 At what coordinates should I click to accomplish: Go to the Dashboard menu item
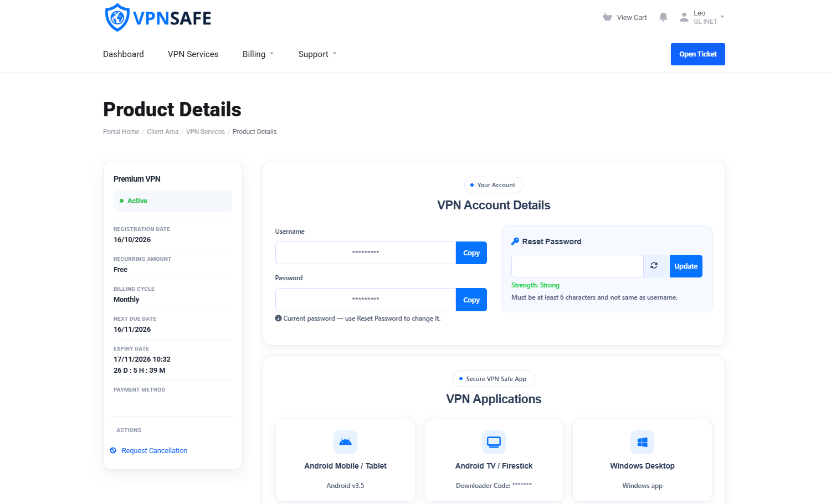(x=124, y=54)
